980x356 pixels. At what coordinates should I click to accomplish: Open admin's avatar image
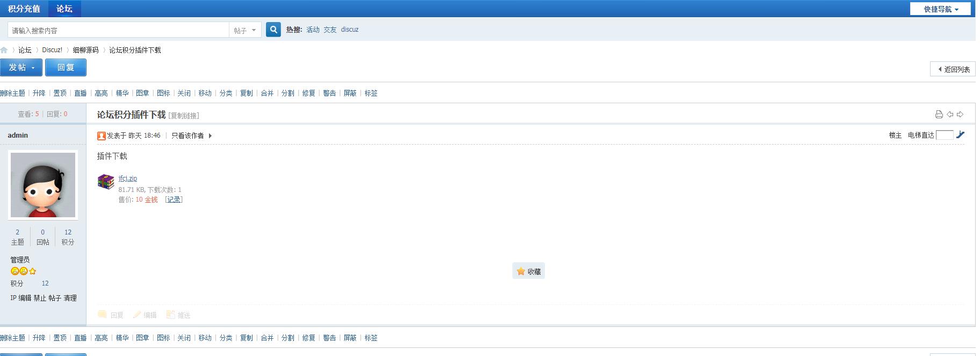coord(43,184)
